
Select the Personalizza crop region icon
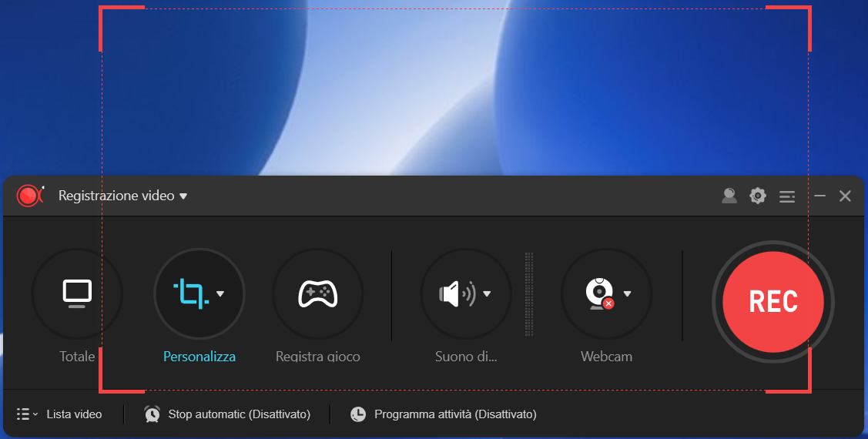tap(191, 293)
